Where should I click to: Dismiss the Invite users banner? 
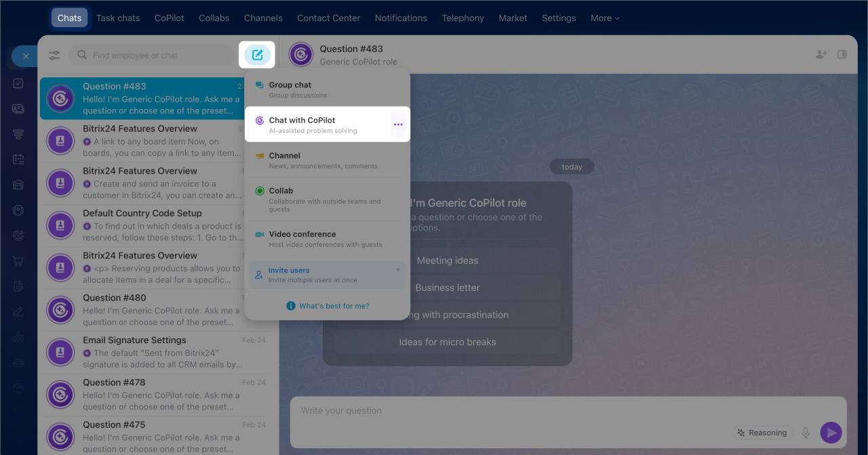[x=398, y=270]
